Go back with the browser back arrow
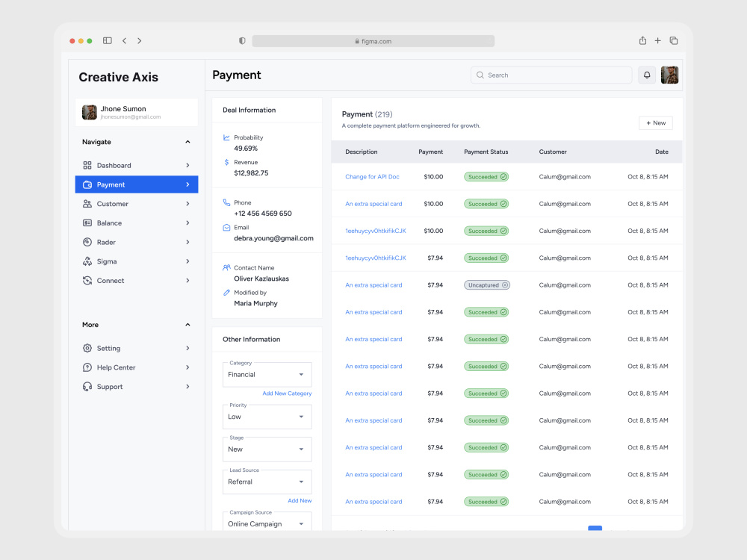Image resolution: width=747 pixels, height=560 pixels. tap(124, 41)
